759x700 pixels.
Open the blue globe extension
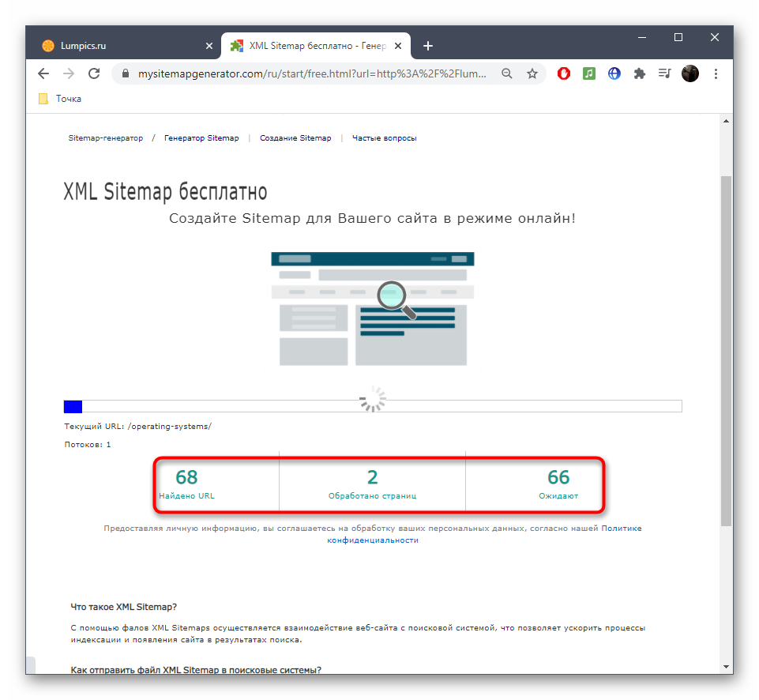[614, 73]
